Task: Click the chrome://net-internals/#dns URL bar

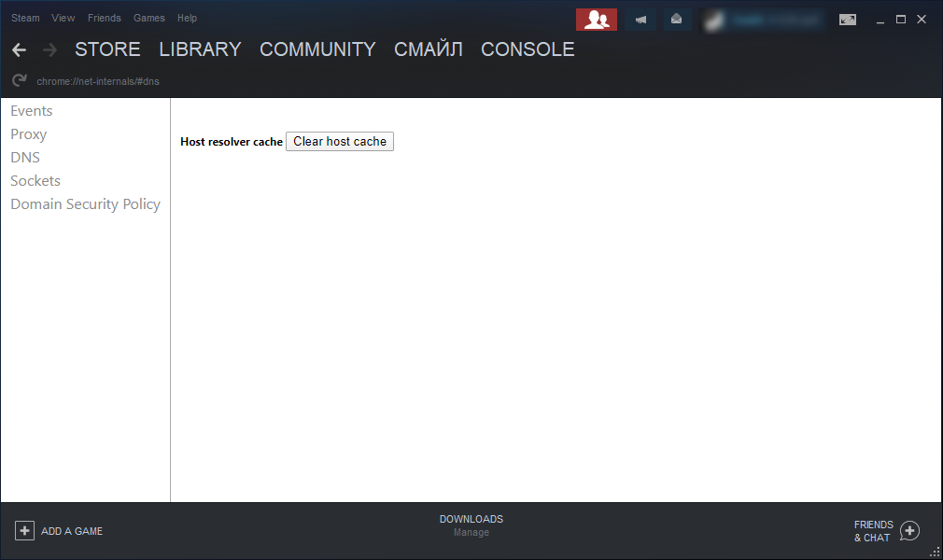Action: click(98, 81)
